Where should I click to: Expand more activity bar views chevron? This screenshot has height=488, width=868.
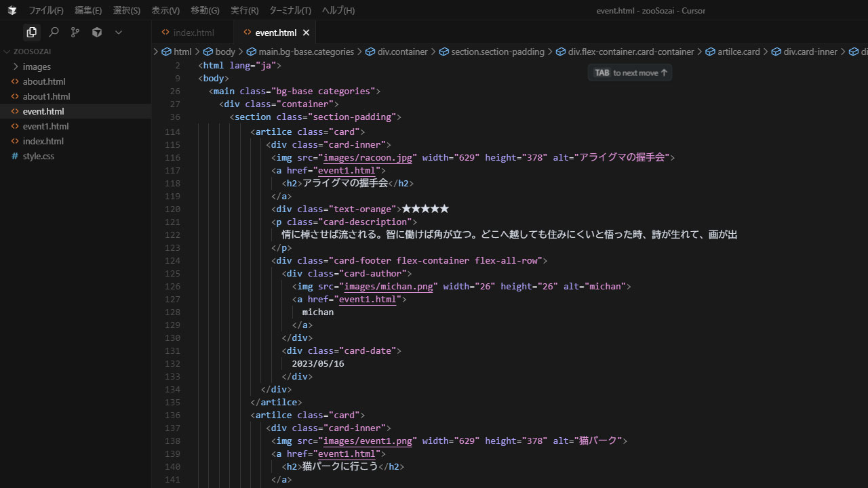119,32
